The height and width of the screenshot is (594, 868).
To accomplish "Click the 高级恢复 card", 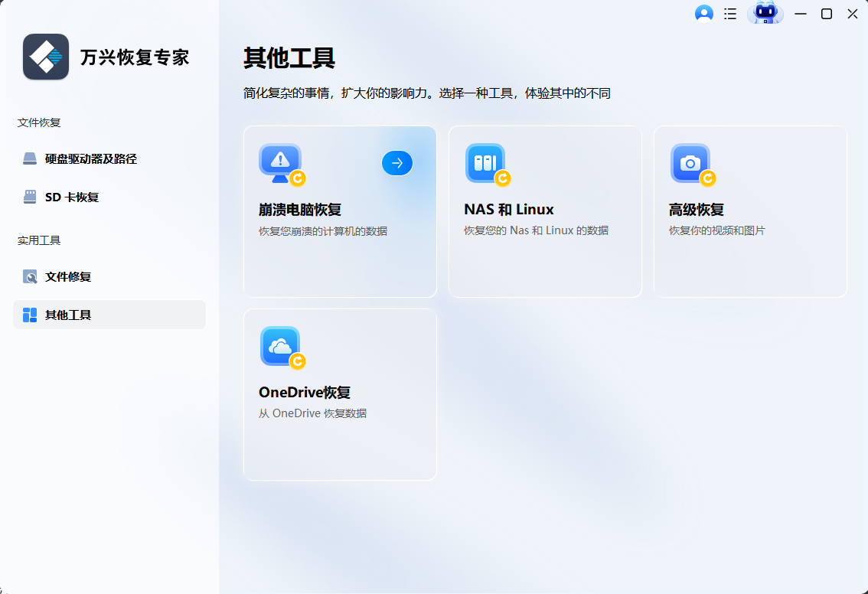I will (749, 212).
